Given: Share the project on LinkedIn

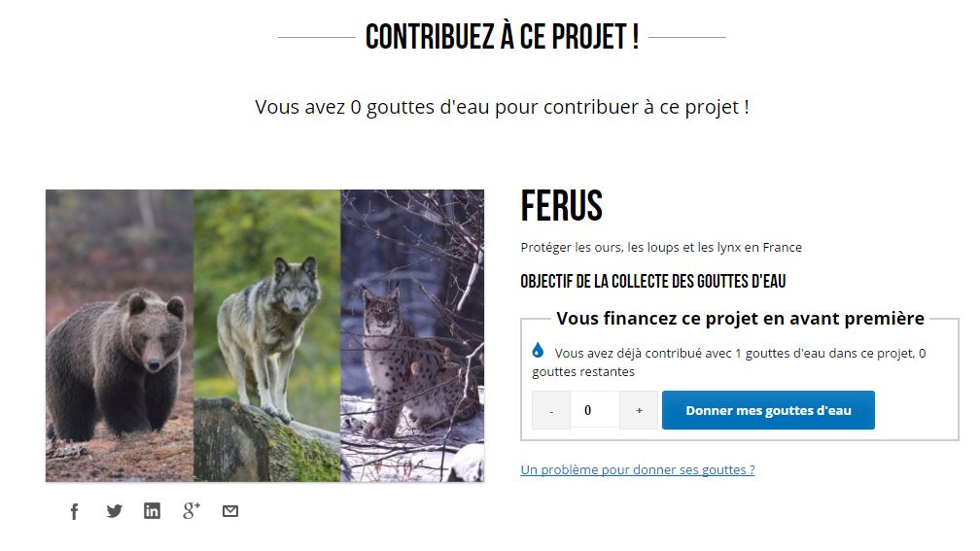Looking at the screenshot, I should pos(152,511).
